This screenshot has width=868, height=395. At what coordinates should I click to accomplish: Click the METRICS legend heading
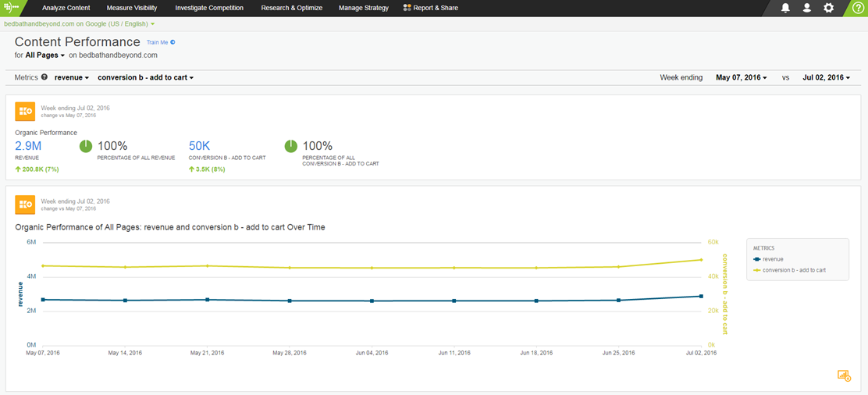coord(764,248)
